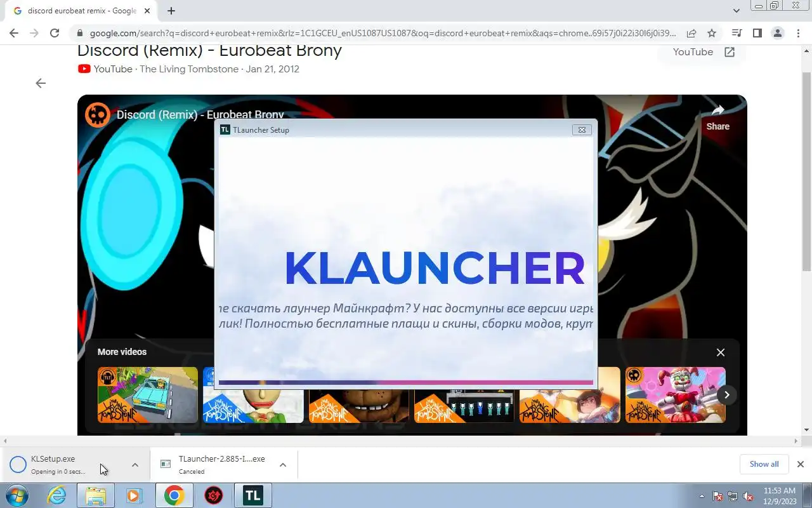The image size is (812, 508).
Task: Click the KLAUNCHER banner in setup
Action: [435, 268]
